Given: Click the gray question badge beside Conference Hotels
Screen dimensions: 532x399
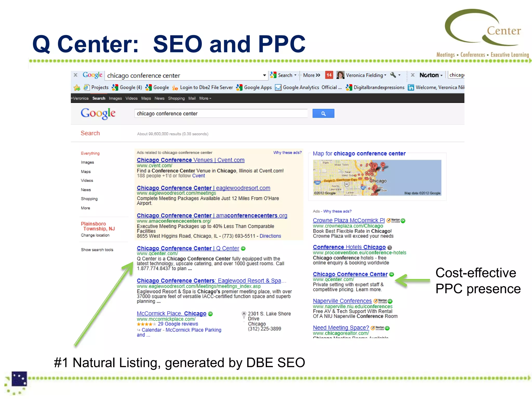Looking at the screenshot, I should pos(389,248).
